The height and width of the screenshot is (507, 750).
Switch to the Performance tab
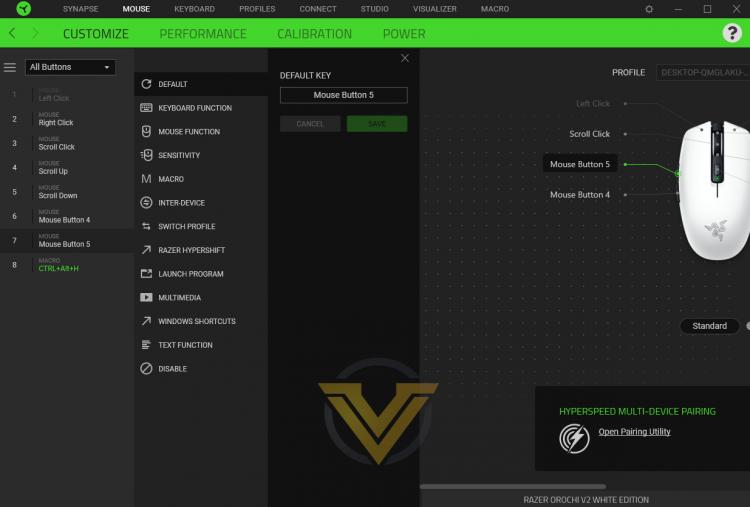[x=203, y=33]
